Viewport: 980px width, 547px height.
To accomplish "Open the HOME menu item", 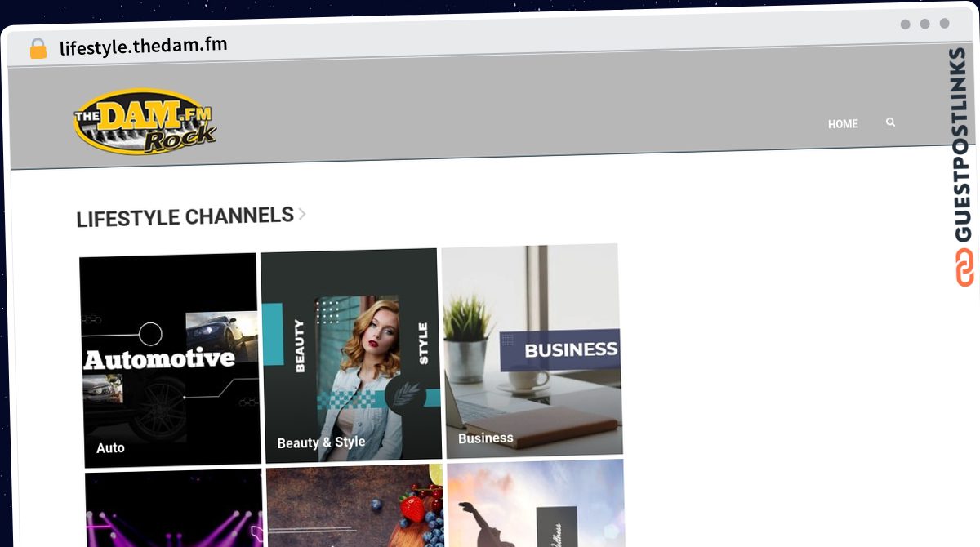I will (x=843, y=124).
